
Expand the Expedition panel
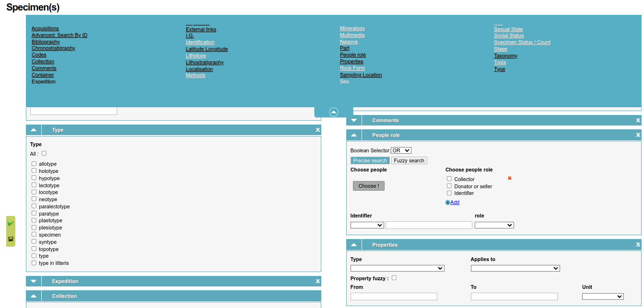[33, 281]
